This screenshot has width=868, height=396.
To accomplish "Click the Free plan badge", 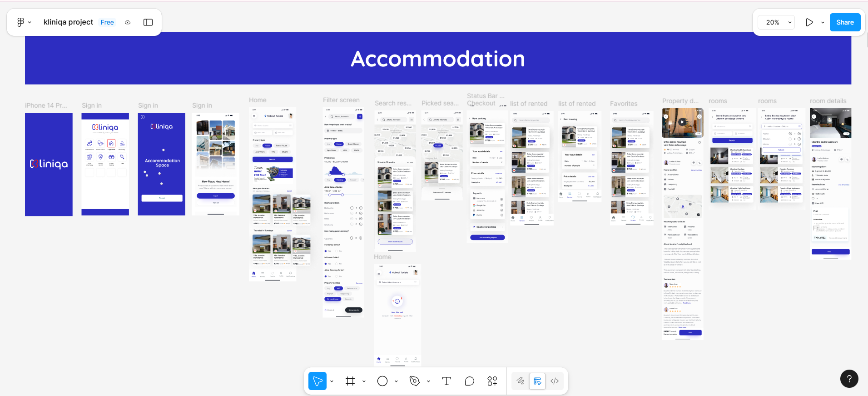I will coord(107,22).
